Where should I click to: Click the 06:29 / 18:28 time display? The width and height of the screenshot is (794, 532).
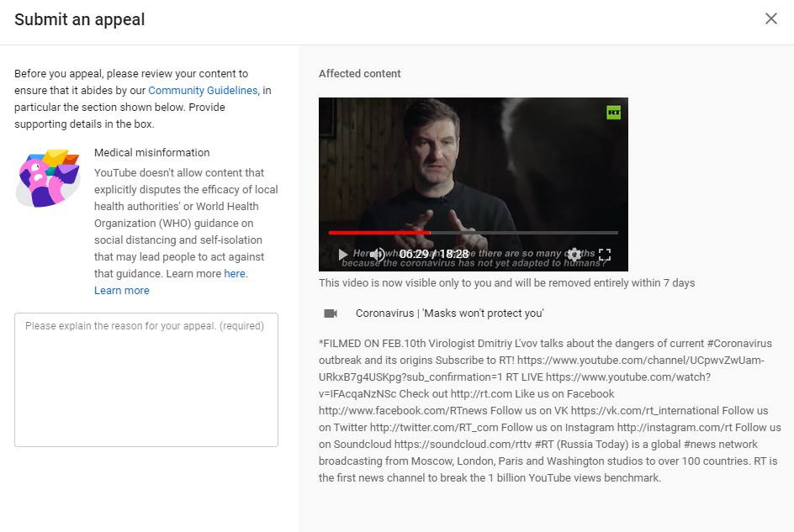434,254
